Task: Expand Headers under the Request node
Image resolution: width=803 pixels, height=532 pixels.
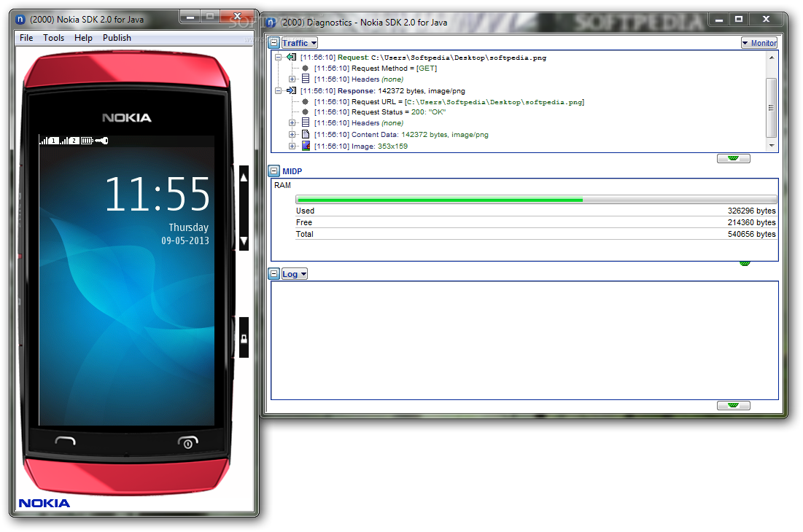Action: (292, 79)
